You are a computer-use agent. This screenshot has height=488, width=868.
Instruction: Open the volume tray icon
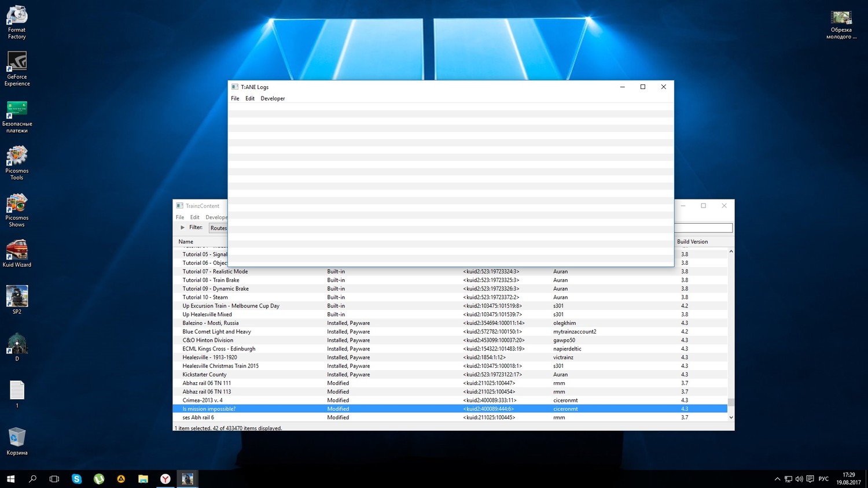click(799, 479)
